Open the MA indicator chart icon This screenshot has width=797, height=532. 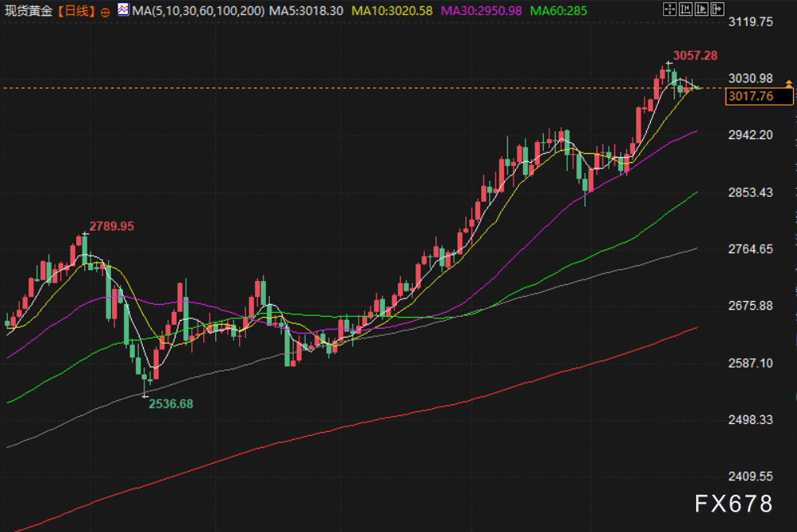click(x=123, y=10)
